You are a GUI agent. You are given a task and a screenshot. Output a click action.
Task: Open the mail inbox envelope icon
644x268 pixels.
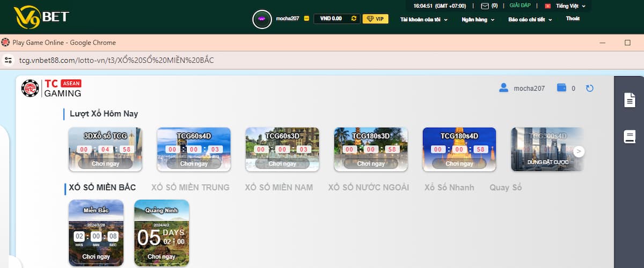click(x=485, y=6)
